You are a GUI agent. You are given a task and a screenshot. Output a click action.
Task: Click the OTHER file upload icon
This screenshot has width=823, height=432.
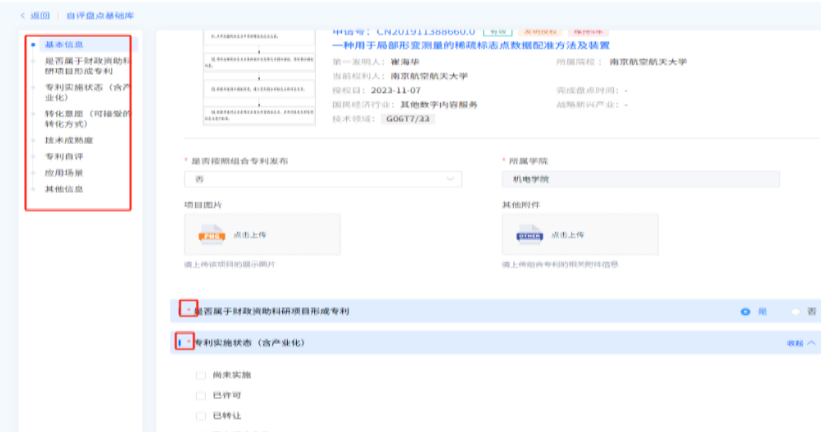pos(528,236)
